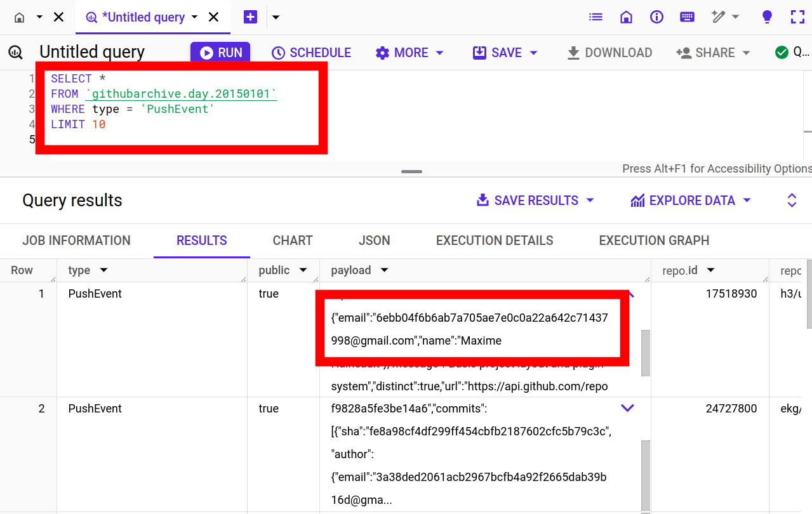This screenshot has width=812, height=514.
Task: Enter fullscreen mode via the expand icon
Action: pos(797,17)
